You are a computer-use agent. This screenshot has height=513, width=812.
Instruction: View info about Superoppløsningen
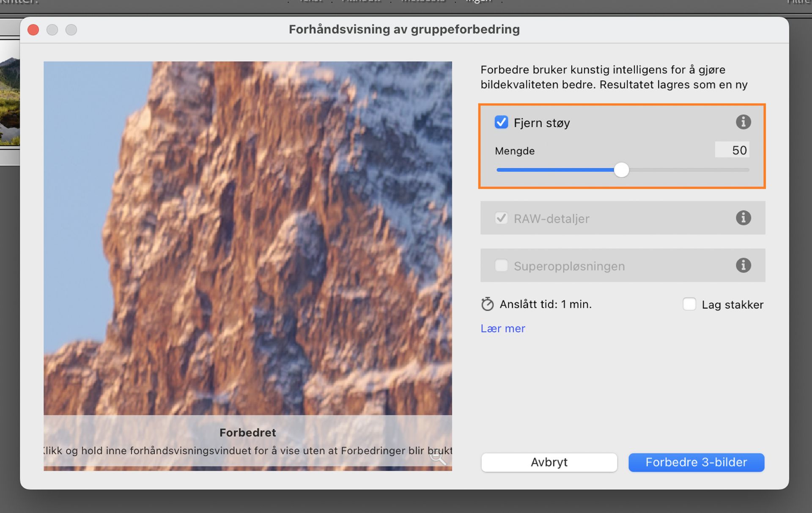[744, 265]
